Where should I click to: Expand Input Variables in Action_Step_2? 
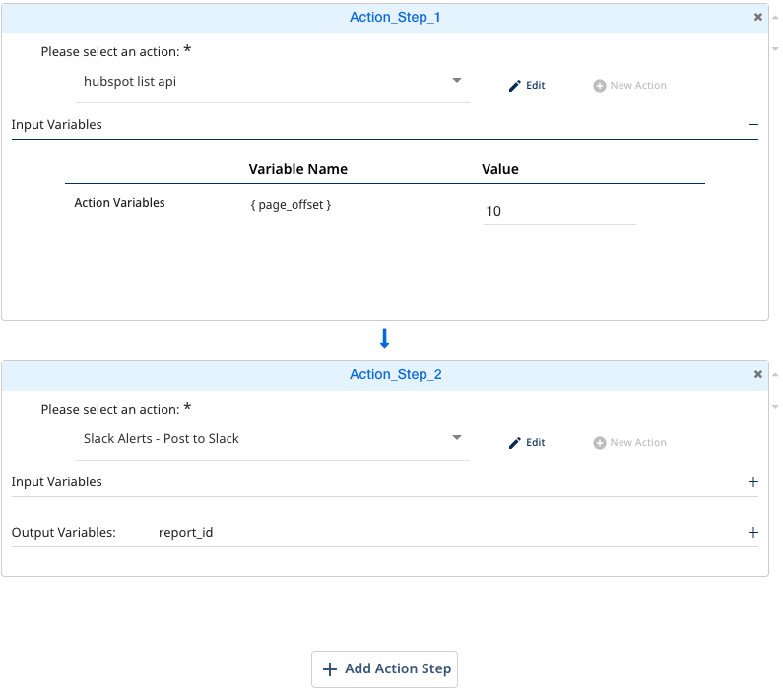click(753, 482)
